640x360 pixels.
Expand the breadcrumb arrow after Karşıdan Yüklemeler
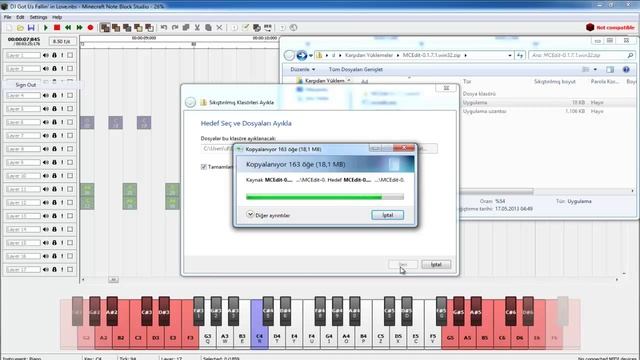point(398,55)
